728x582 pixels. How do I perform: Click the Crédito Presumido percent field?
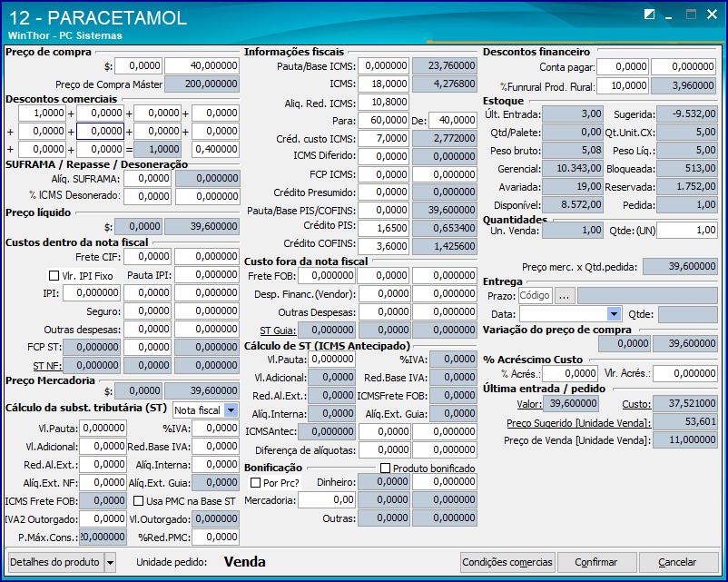[x=383, y=192]
